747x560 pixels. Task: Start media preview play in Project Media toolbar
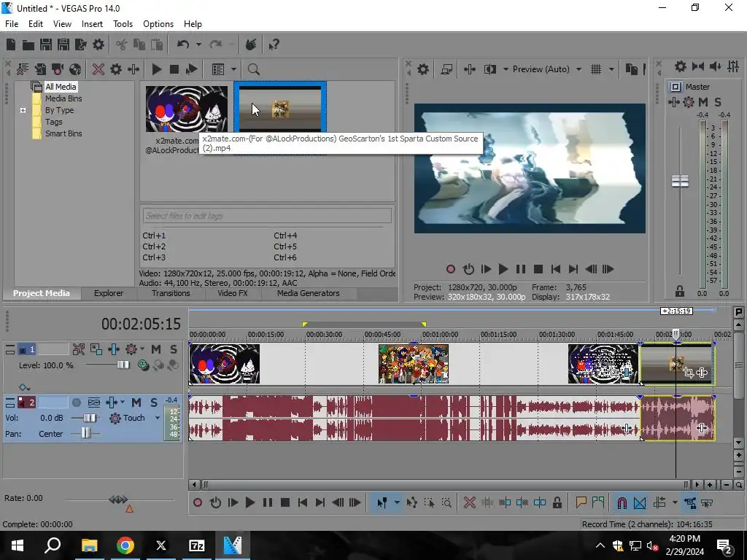coord(156,69)
